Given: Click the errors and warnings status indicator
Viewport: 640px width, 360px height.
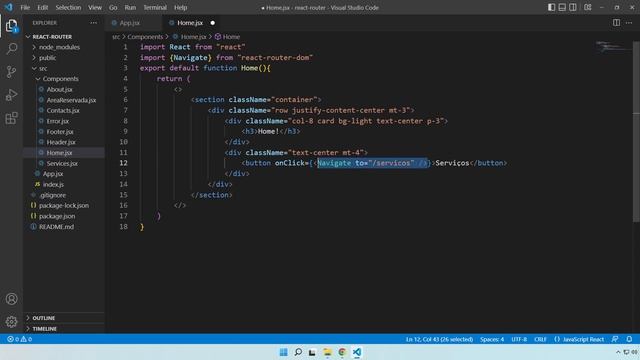Looking at the screenshot, I should pos(19,339).
